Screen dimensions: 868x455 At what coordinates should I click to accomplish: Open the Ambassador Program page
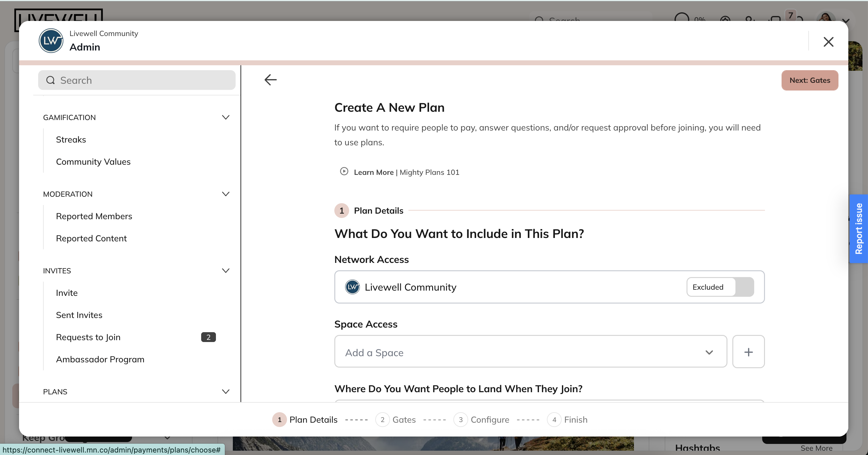pyautogui.click(x=100, y=359)
